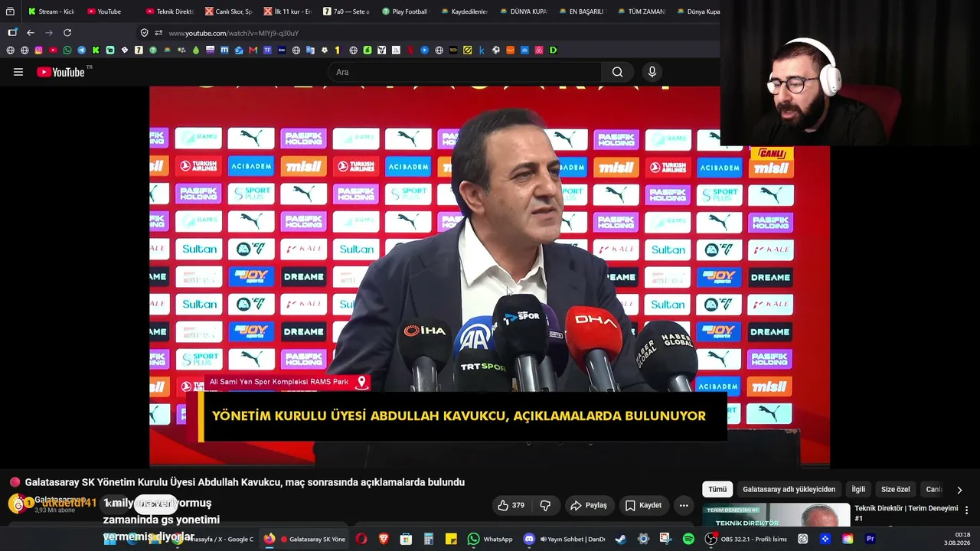Like the video with 379 likes

pyautogui.click(x=511, y=505)
